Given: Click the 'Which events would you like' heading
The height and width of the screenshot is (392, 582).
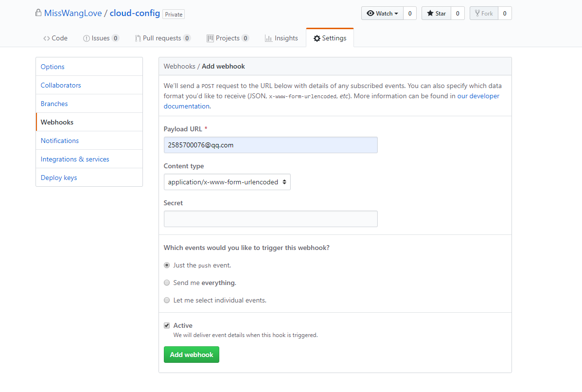Looking at the screenshot, I should [247, 248].
